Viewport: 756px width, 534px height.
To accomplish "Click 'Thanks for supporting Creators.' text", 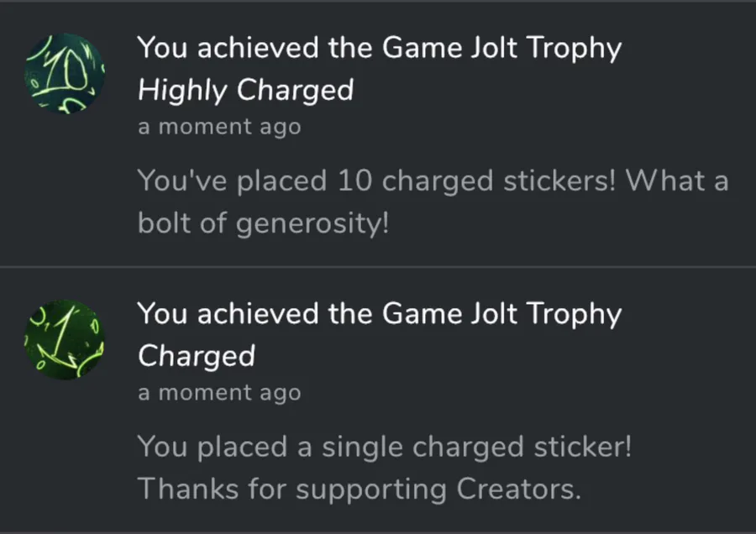I will point(360,489).
